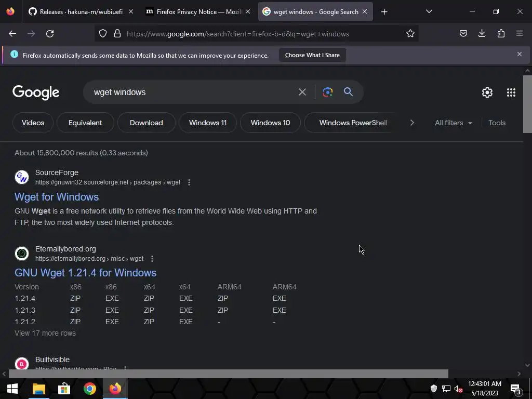Screen dimensions: 532x399
Task: Go to the Google logo homepage
Action: pyautogui.click(x=36, y=92)
